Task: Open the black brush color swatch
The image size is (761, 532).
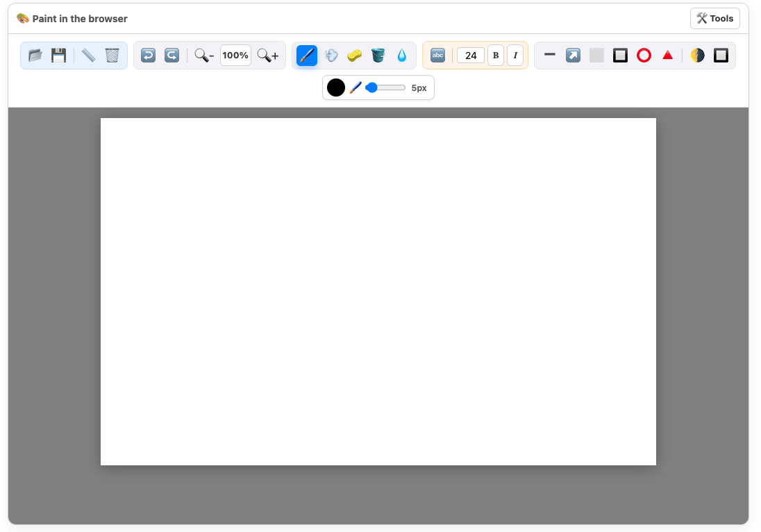Action: click(x=336, y=88)
